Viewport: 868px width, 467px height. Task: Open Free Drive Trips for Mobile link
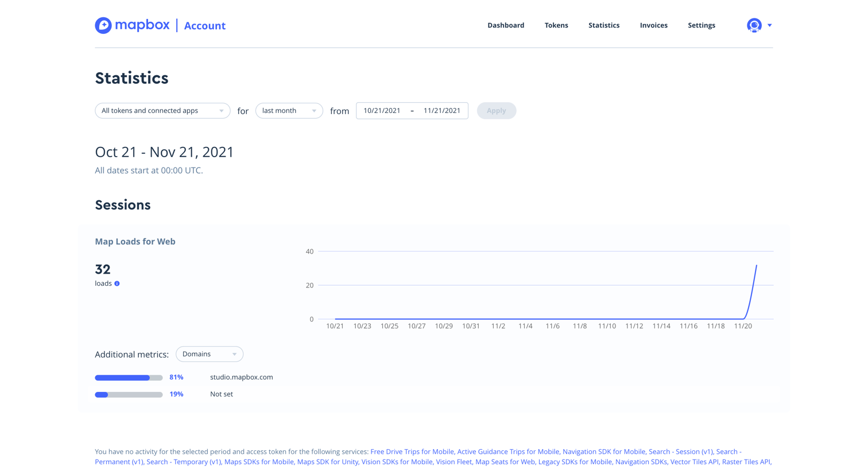point(412,452)
